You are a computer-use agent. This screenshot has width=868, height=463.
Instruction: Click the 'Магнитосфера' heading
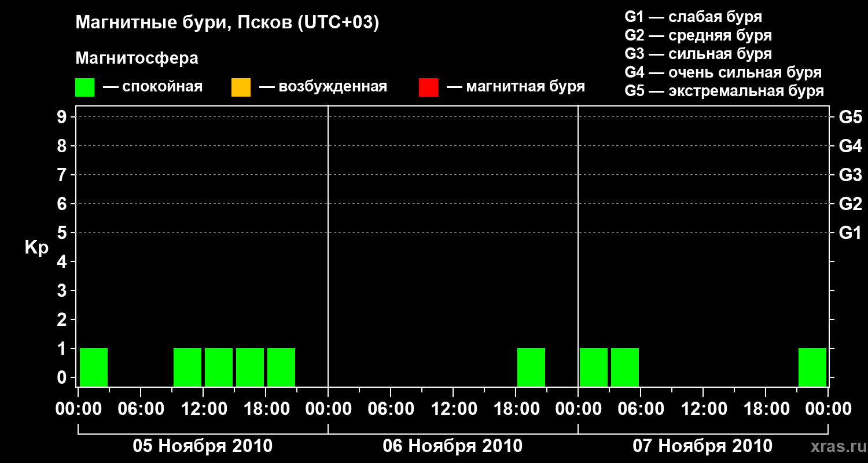137,58
